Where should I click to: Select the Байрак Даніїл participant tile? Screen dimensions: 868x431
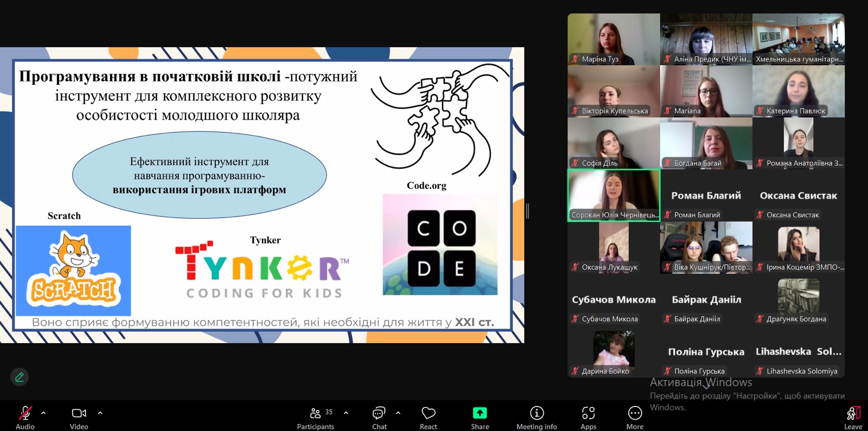pyautogui.click(x=706, y=300)
